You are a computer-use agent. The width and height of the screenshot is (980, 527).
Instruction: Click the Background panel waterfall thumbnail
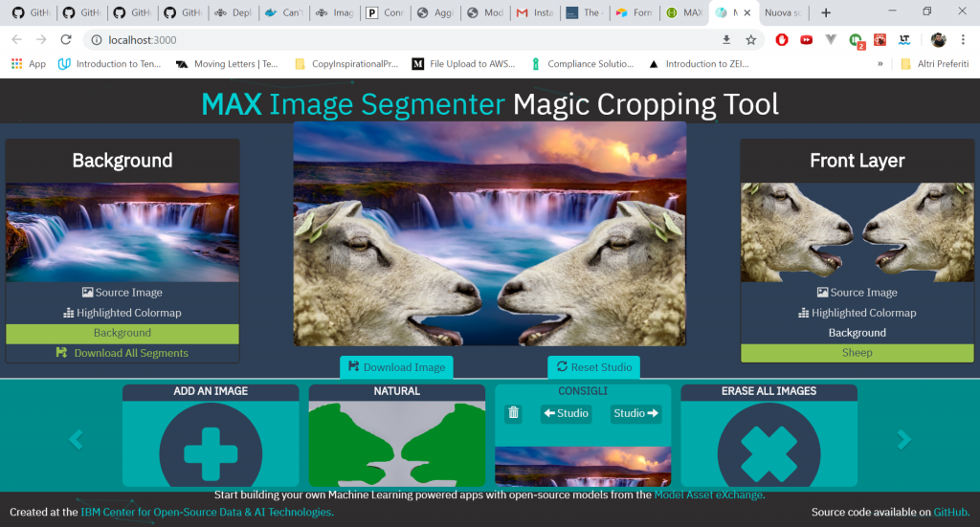click(x=122, y=232)
